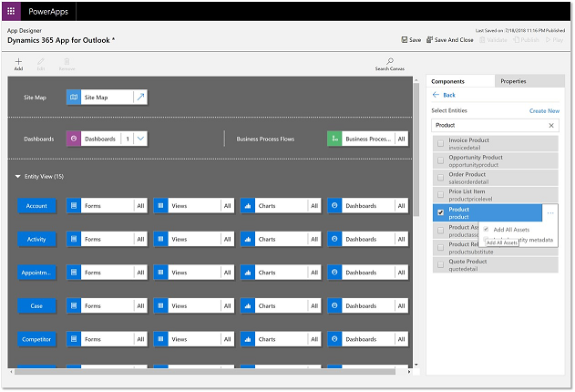575x392 pixels.
Task: Click the Activity row Charts icon
Action: click(248, 239)
